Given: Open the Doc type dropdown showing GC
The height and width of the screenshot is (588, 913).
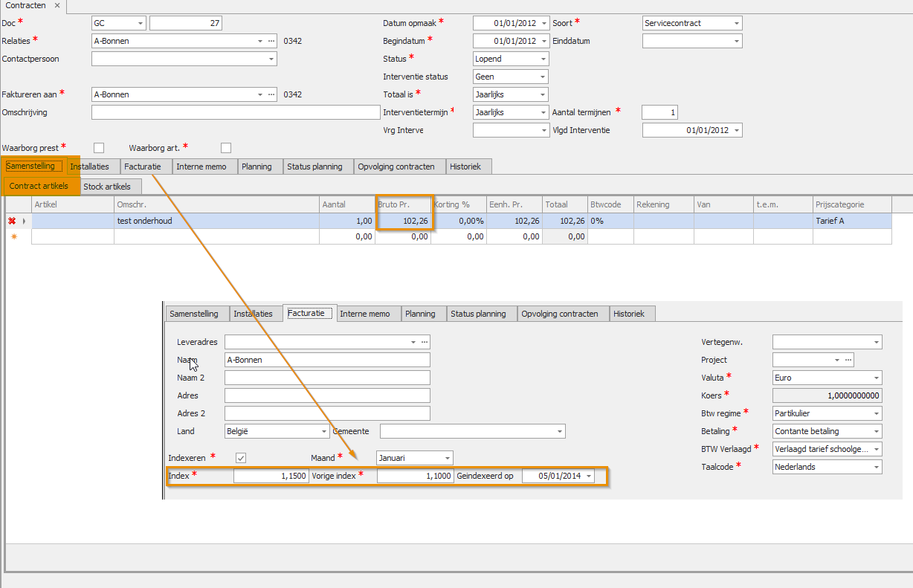Looking at the screenshot, I should (141, 23).
